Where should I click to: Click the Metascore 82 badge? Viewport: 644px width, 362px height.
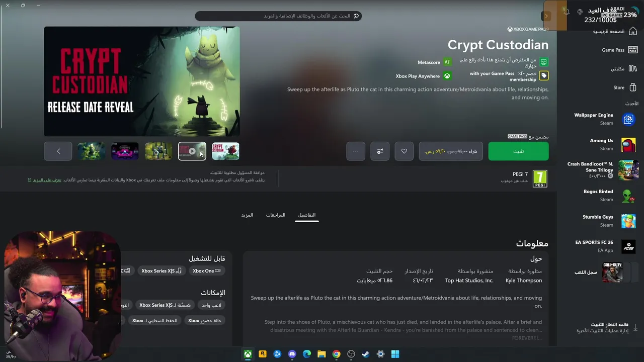point(447,62)
